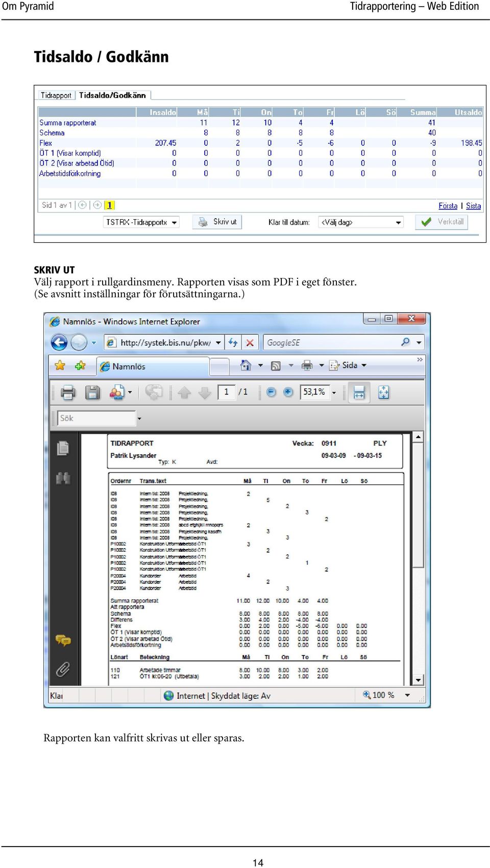Click the PDF scrollbar down arrow

pos(418,680)
